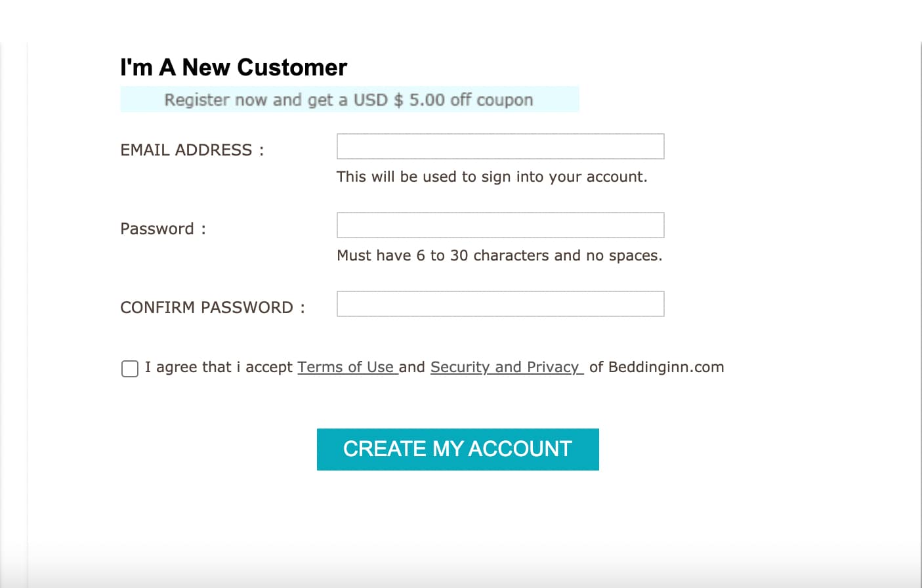
Task: Click the agreement statement text beside checkbox
Action: tap(219, 367)
